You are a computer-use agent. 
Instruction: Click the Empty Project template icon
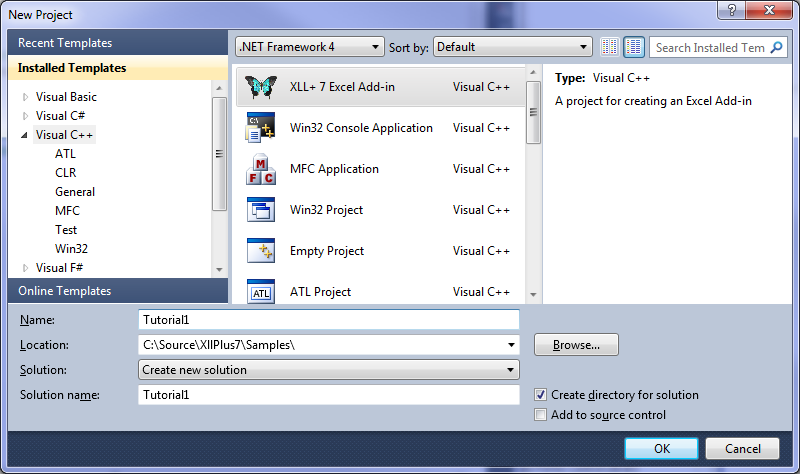click(261, 251)
